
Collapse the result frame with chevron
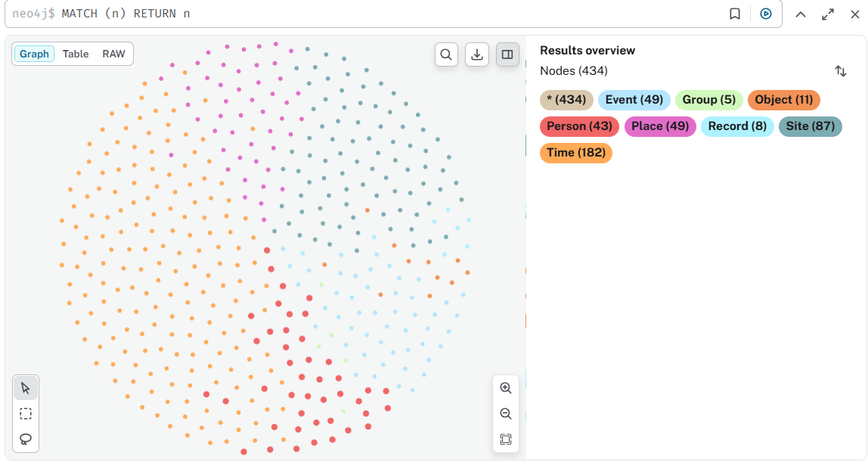tap(801, 14)
